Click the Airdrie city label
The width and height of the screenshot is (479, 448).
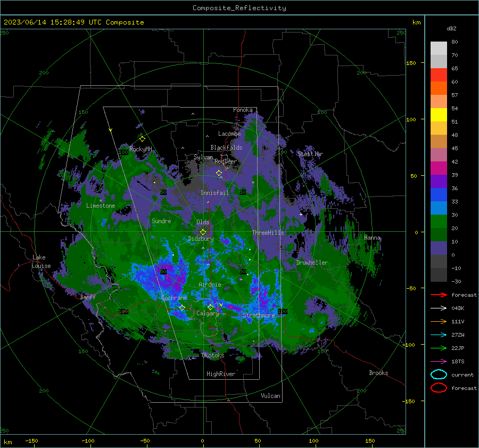click(210, 284)
